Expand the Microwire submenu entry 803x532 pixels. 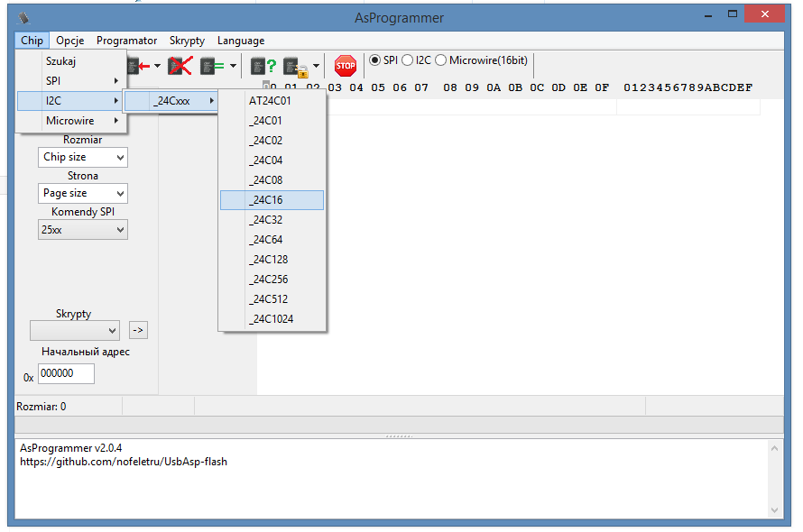(x=71, y=121)
